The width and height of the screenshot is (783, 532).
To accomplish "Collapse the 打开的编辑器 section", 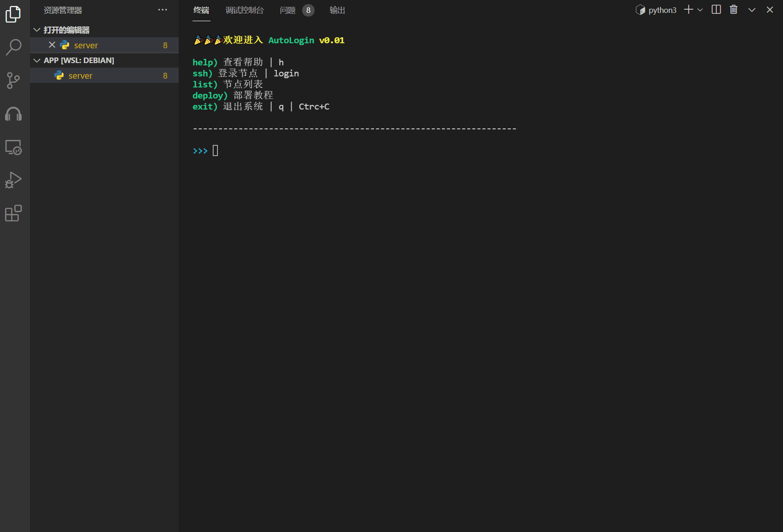I will [37, 30].
